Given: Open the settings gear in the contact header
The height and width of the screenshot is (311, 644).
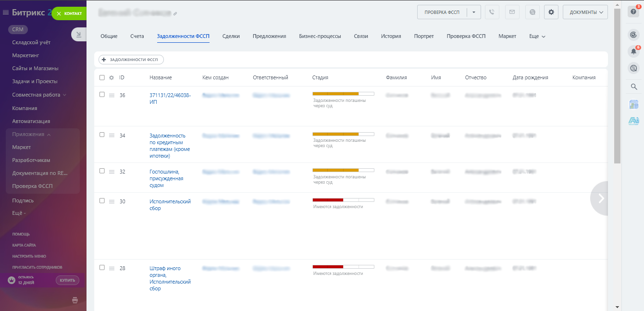Looking at the screenshot, I should coord(551,12).
